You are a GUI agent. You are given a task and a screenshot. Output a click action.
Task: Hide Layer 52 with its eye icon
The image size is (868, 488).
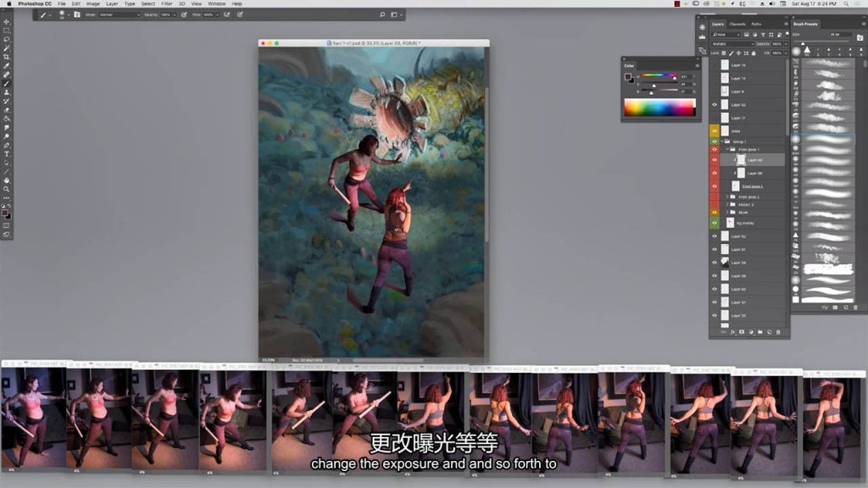(x=715, y=104)
